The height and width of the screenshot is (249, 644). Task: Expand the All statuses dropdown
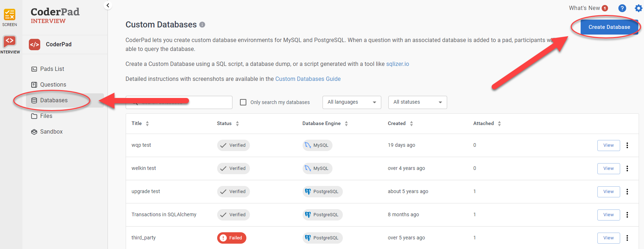[x=417, y=102]
